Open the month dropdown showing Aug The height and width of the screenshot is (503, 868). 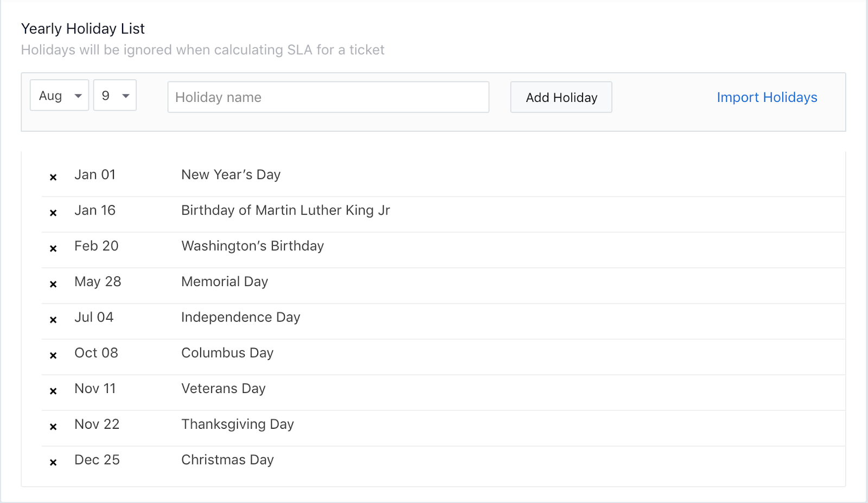point(60,96)
